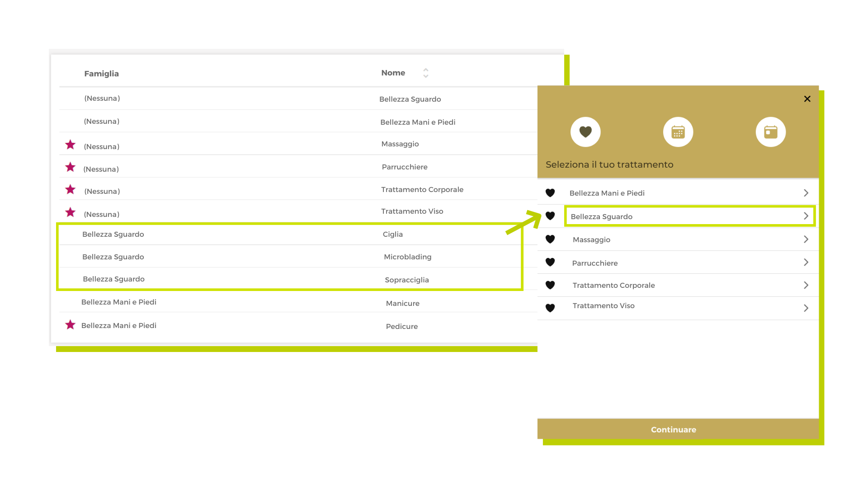Viewport: 868px width, 488px height.
Task: Click heart icon beside Bellezza Mani e Piedi
Action: click(x=550, y=193)
